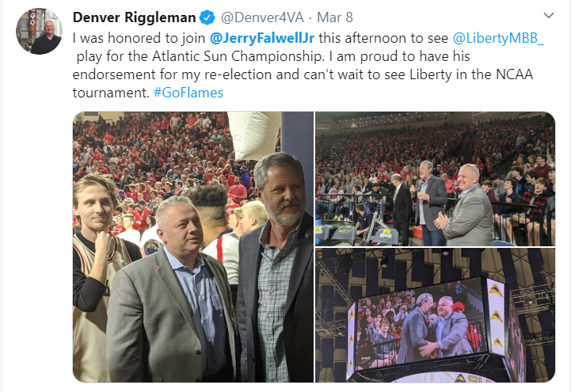This screenshot has width=571, height=392.
Task: Click the 'tournament.' text before the hashtag
Action: 111,93
